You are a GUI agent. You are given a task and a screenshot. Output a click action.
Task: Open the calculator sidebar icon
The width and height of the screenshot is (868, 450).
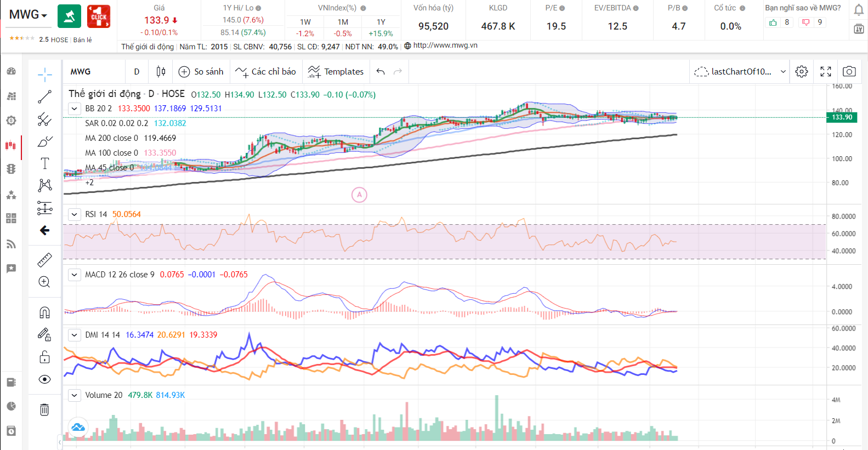[11, 219]
